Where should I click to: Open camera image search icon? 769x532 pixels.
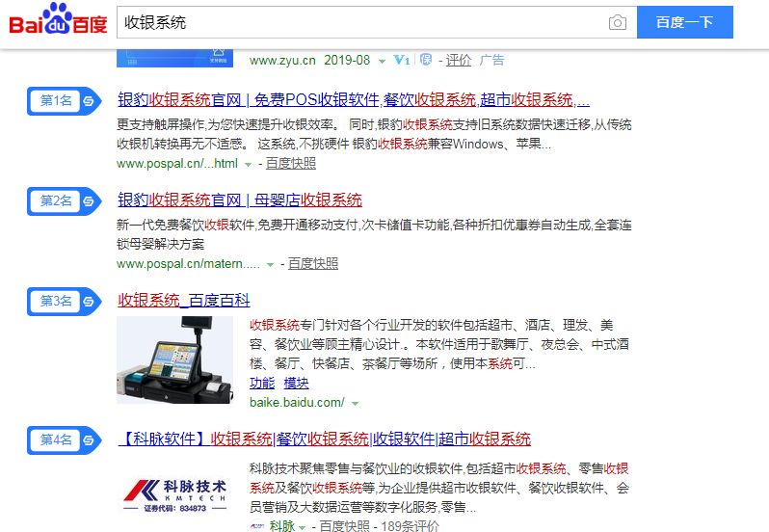click(x=618, y=22)
